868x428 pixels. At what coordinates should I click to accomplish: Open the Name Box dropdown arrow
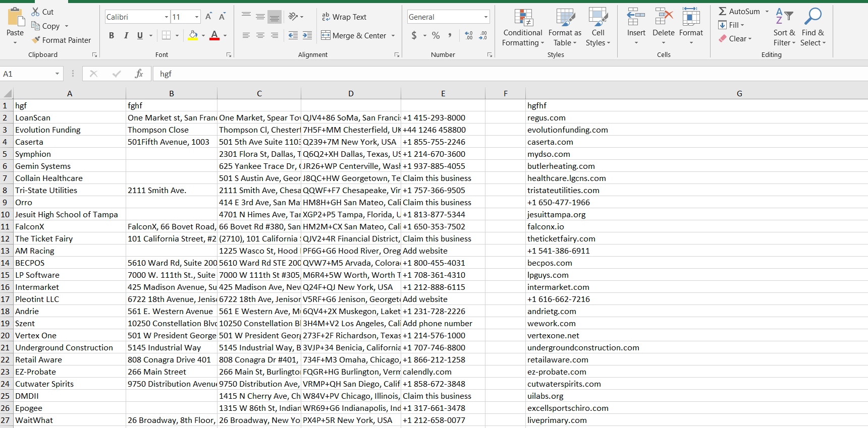pyautogui.click(x=57, y=74)
